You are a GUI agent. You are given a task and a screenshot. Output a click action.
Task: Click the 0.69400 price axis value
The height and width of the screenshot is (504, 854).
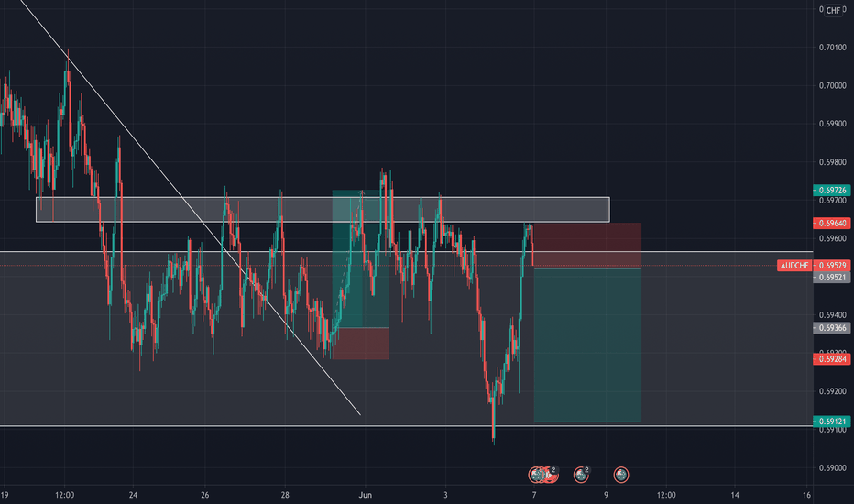coord(833,315)
